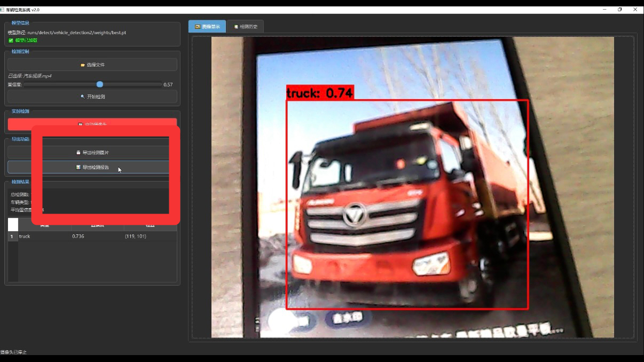Click the 0.57 confidence value
The width and height of the screenshot is (644, 362).
[x=168, y=84]
